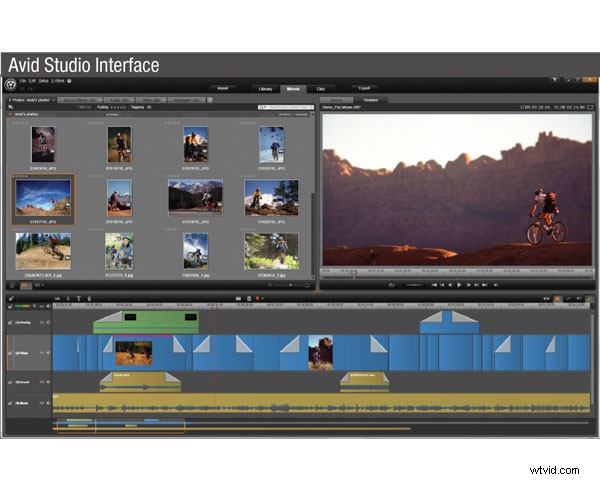Click the voice-over microphone icon in timeline toolbar
The image size is (600, 480).
[x=68, y=299]
